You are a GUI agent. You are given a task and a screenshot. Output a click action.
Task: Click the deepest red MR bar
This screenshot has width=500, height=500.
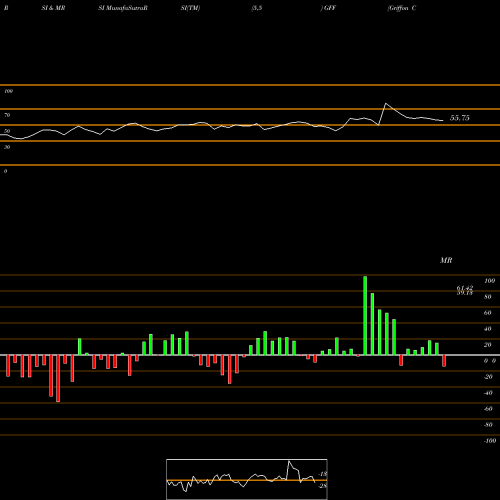(x=58, y=378)
